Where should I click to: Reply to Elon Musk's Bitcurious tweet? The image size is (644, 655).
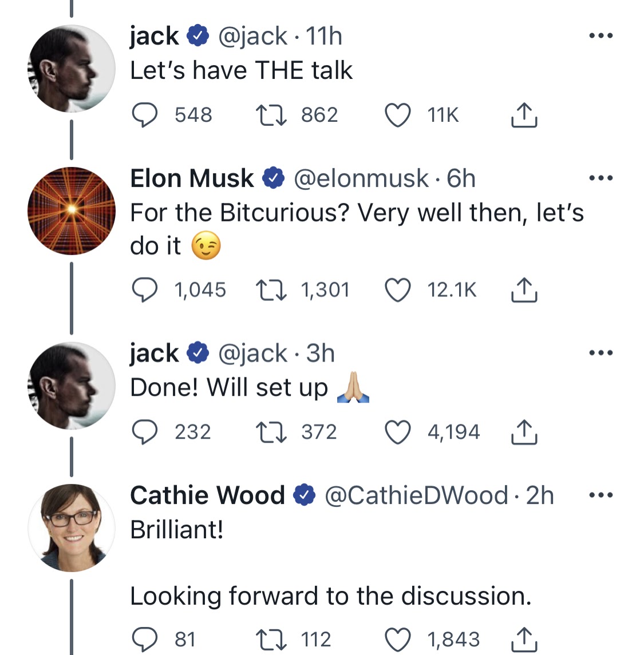(145, 290)
